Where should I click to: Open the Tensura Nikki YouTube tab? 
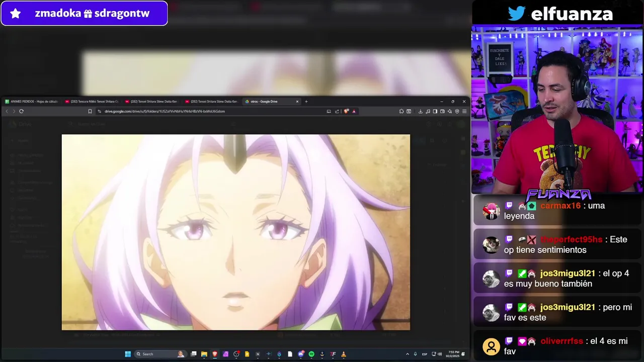pyautogui.click(x=92, y=102)
